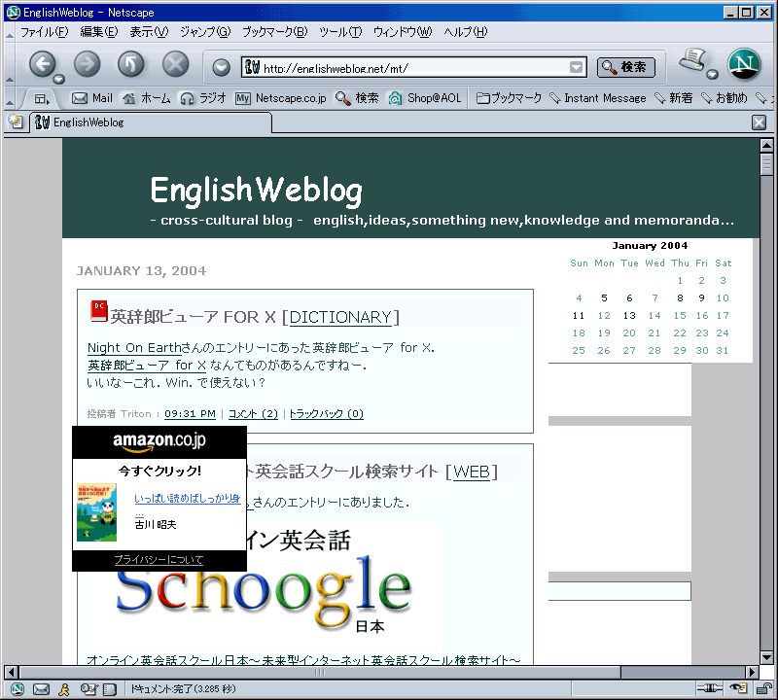
Task: Click the Forward navigation button
Action: (x=87, y=64)
